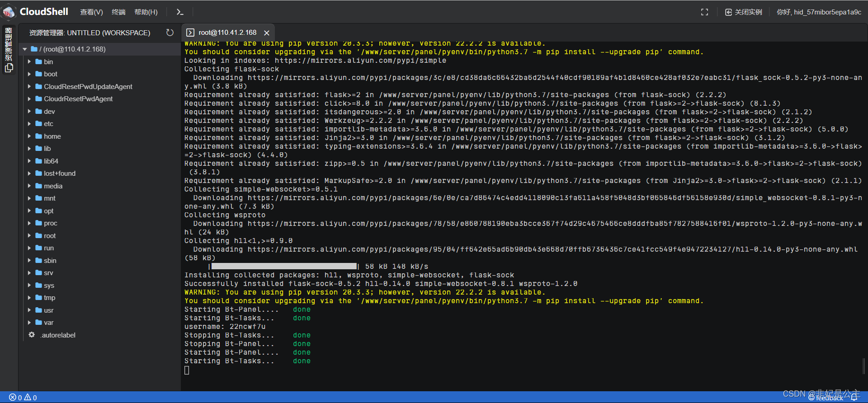Select the run folder icon
Viewport: 868px width, 403px height.
click(39, 248)
